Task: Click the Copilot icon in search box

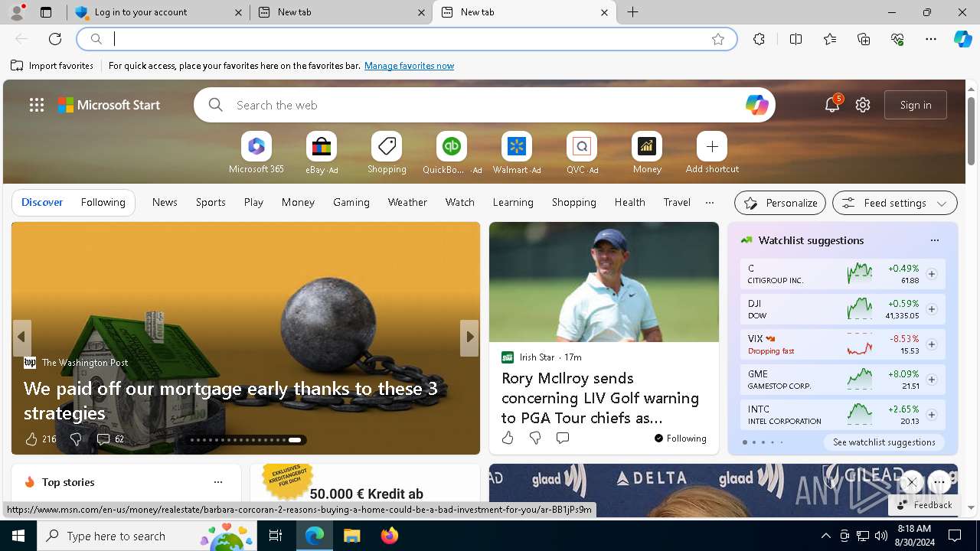Action: click(x=756, y=105)
